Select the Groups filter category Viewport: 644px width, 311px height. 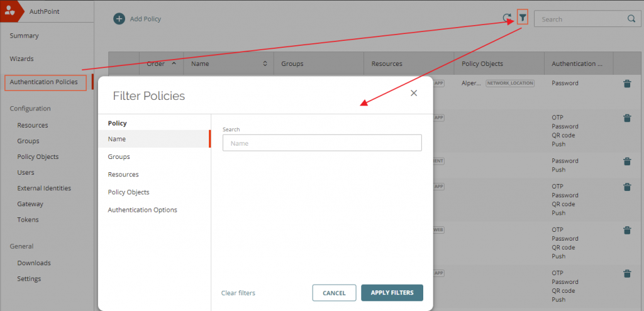coord(119,156)
